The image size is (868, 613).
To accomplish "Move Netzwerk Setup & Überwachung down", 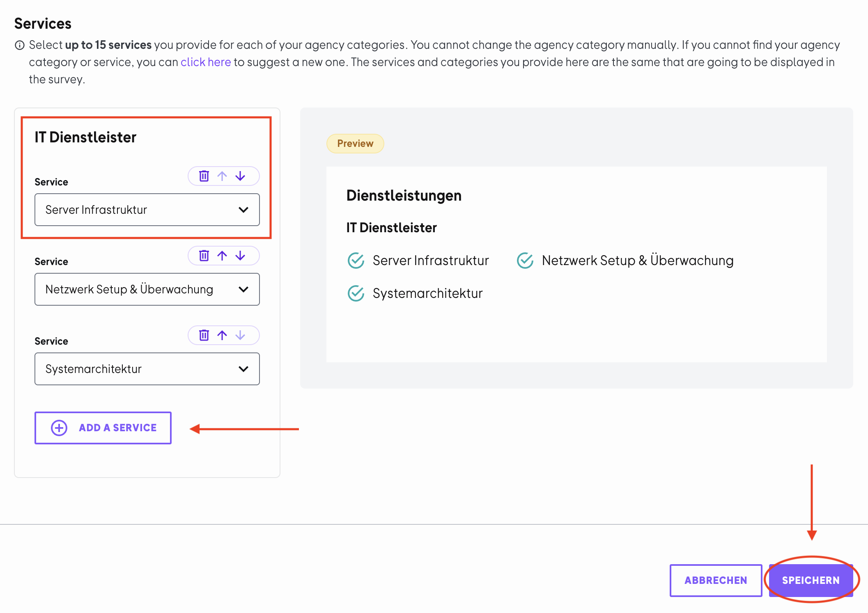I will (240, 256).
